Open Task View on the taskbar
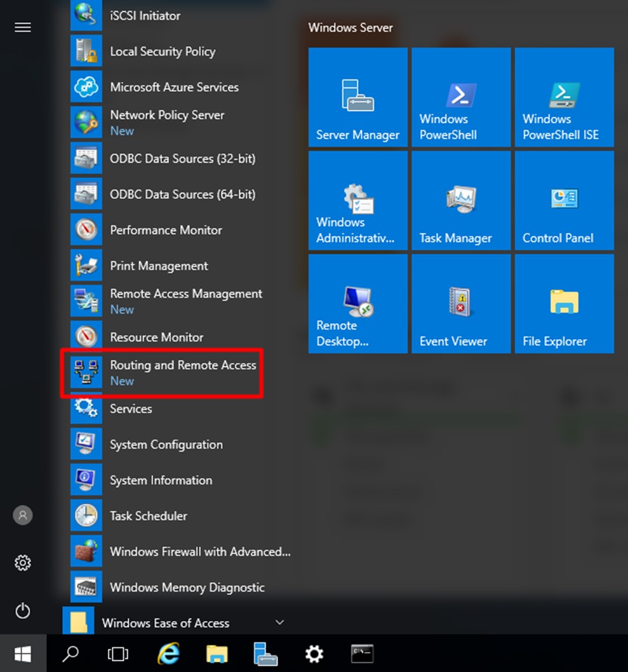Image resolution: width=628 pixels, height=672 pixels. [x=118, y=654]
